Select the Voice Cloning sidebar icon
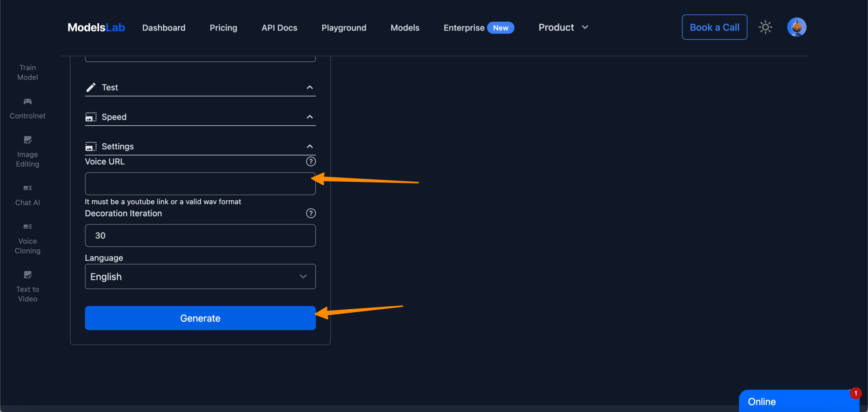Viewport: 868px width, 412px height. [27, 227]
